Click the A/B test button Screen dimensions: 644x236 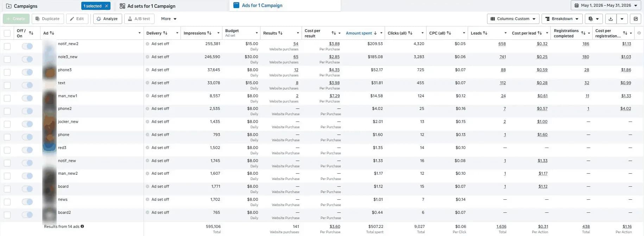point(139,19)
